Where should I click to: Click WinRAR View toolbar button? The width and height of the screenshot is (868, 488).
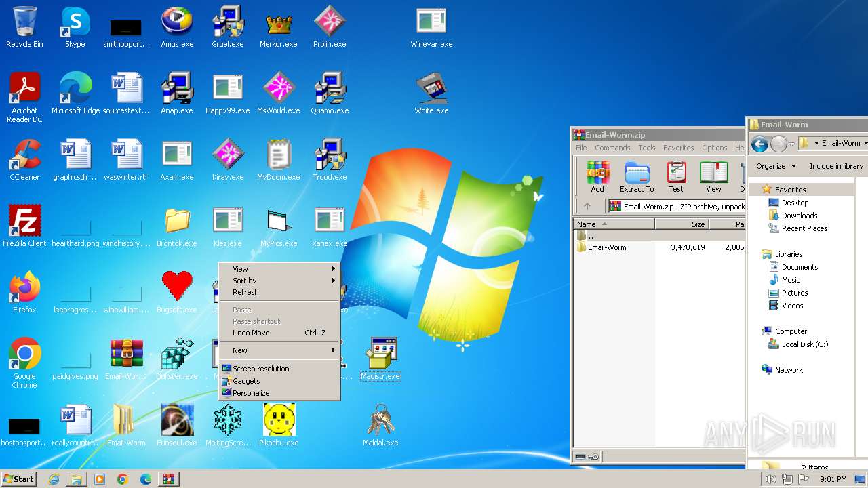(x=713, y=178)
